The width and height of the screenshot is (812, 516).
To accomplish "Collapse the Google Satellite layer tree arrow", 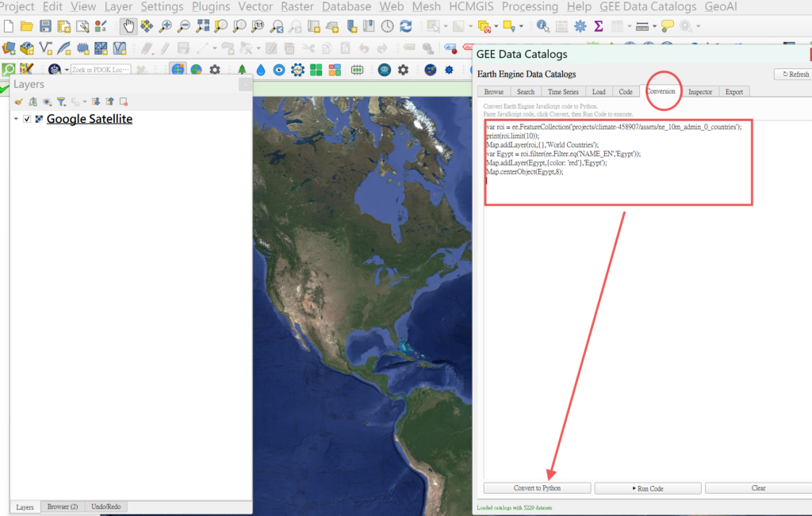I will (16, 119).
